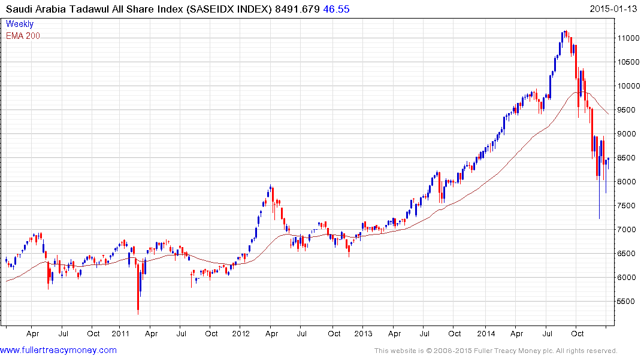Click the first 'Apr' label before 2011
Image resolution: width=644 pixels, height=359 pixels.
(x=32, y=333)
